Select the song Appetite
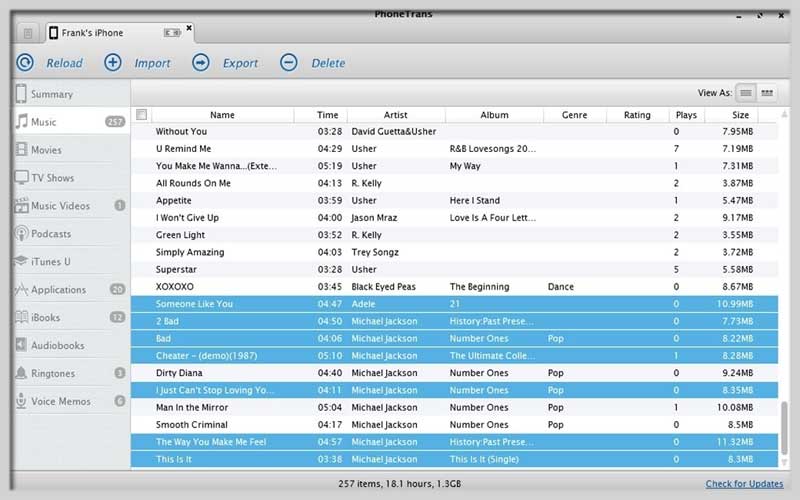This screenshot has width=800, height=500. tap(455, 201)
